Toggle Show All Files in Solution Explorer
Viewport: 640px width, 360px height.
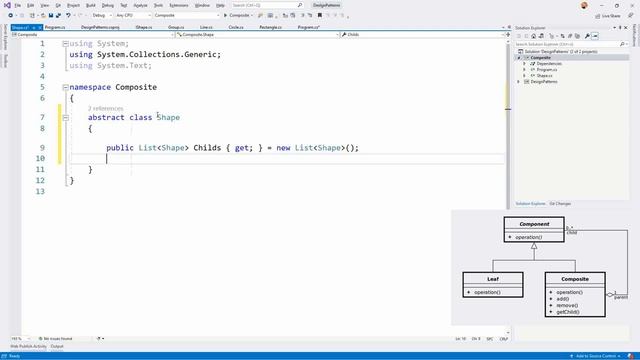(x=577, y=36)
